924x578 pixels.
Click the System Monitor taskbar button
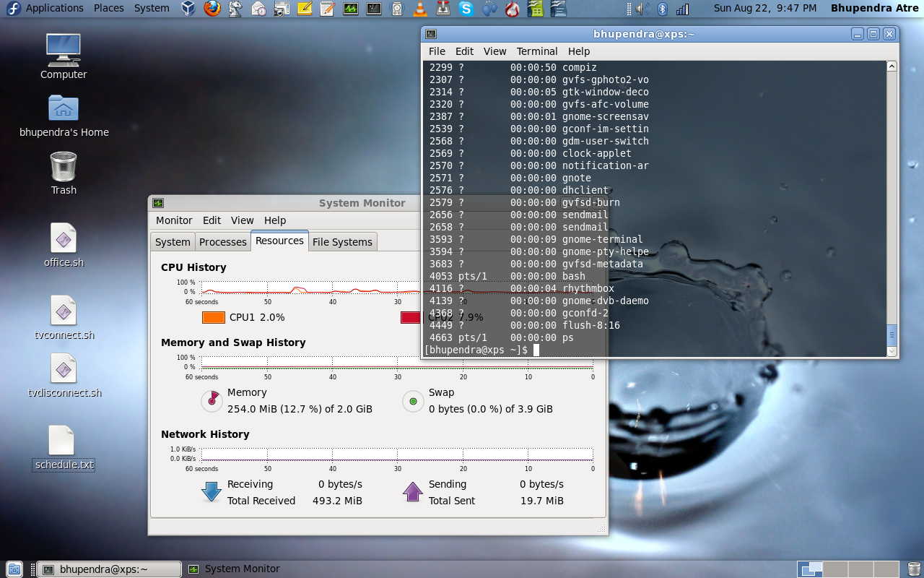[234, 569]
